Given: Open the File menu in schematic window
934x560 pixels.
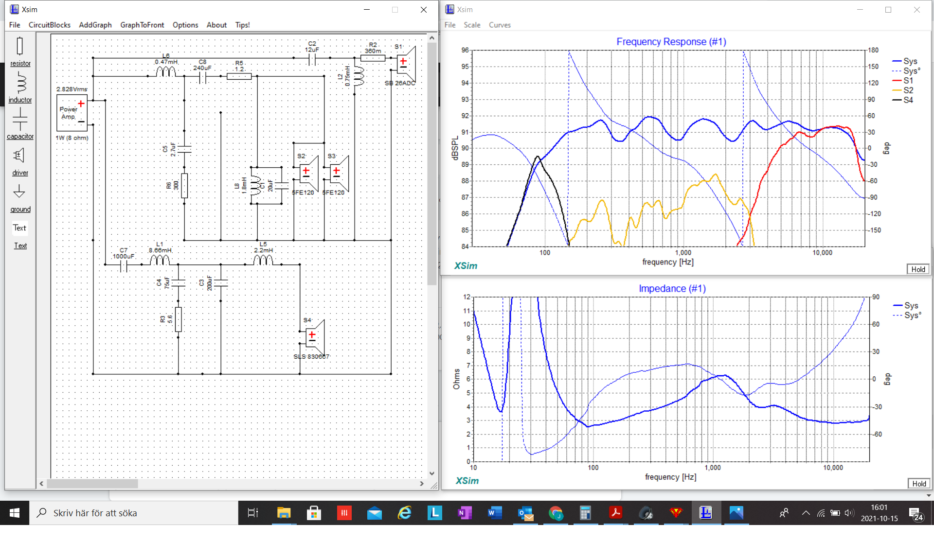Looking at the screenshot, I should (x=15, y=25).
